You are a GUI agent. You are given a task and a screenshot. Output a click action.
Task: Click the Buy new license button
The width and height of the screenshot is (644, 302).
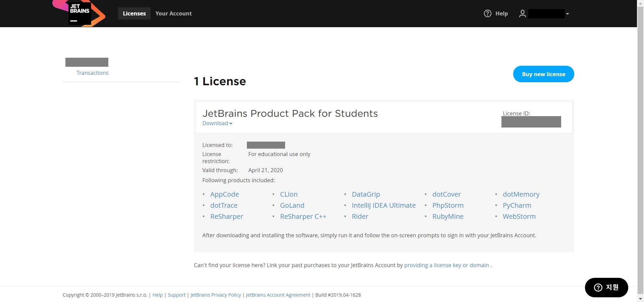543,74
